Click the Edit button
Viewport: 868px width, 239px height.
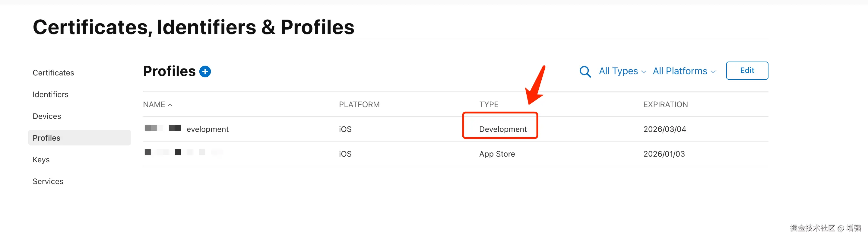(x=747, y=70)
